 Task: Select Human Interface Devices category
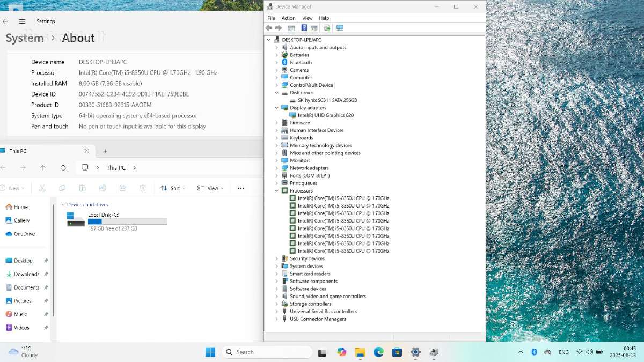pos(317,130)
